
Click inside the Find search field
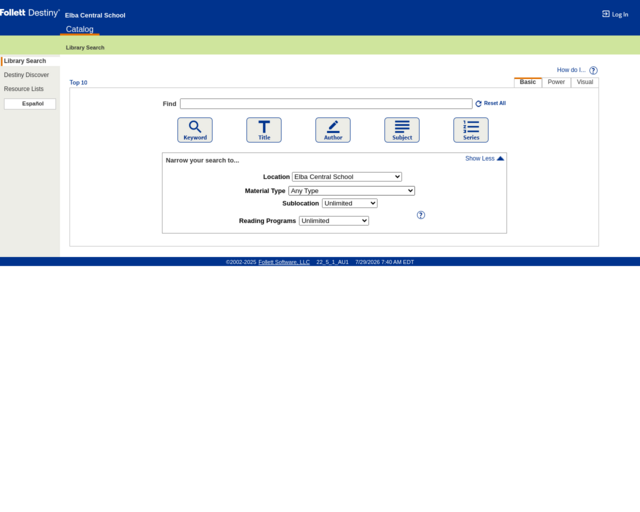pyautogui.click(x=326, y=104)
